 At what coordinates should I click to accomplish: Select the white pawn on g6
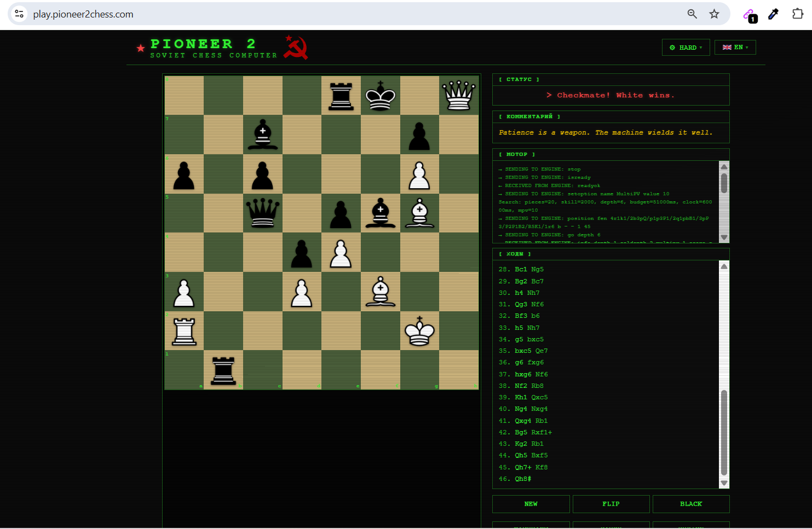click(x=419, y=176)
